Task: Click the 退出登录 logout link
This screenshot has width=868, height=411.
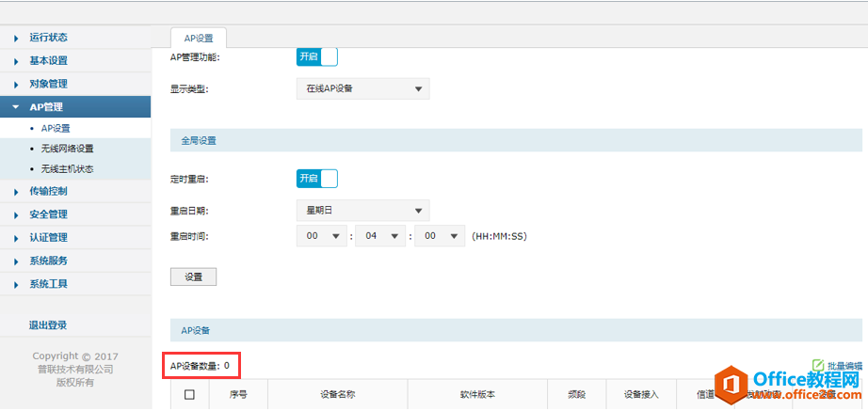Action: (x=48, y=325)
